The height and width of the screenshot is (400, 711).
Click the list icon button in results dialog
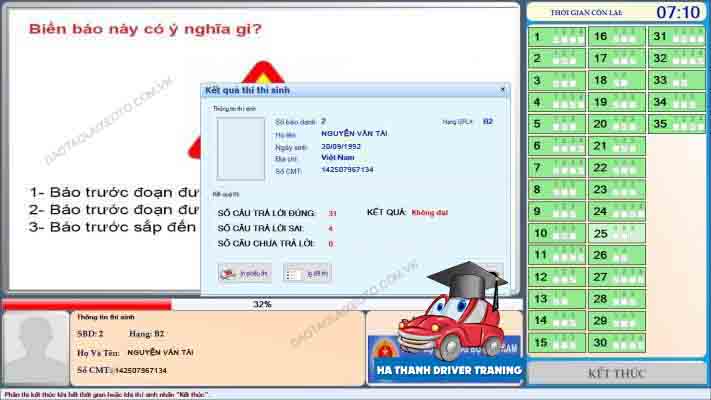click(307, 272)
